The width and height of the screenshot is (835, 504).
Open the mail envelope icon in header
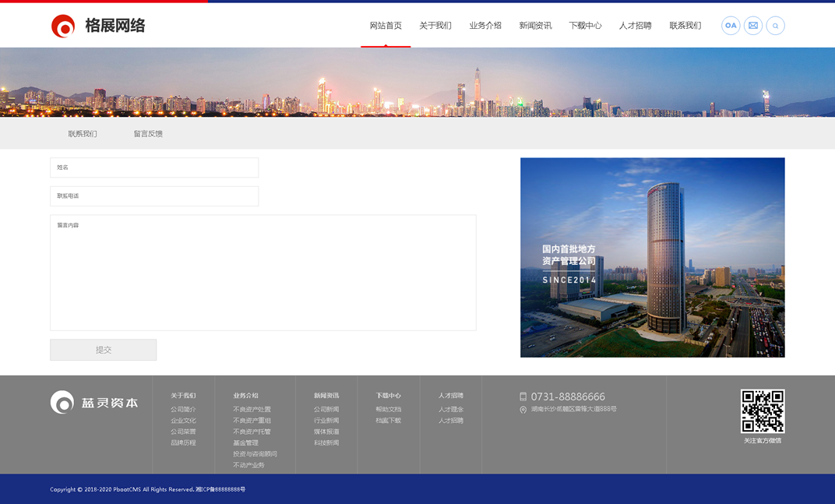tap(753, 26)
